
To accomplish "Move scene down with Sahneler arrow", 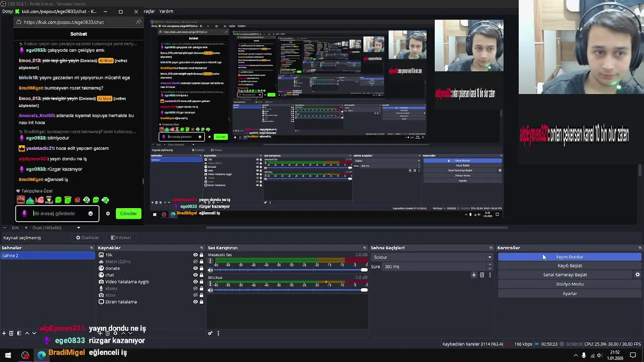I will (x=34, y=333).
